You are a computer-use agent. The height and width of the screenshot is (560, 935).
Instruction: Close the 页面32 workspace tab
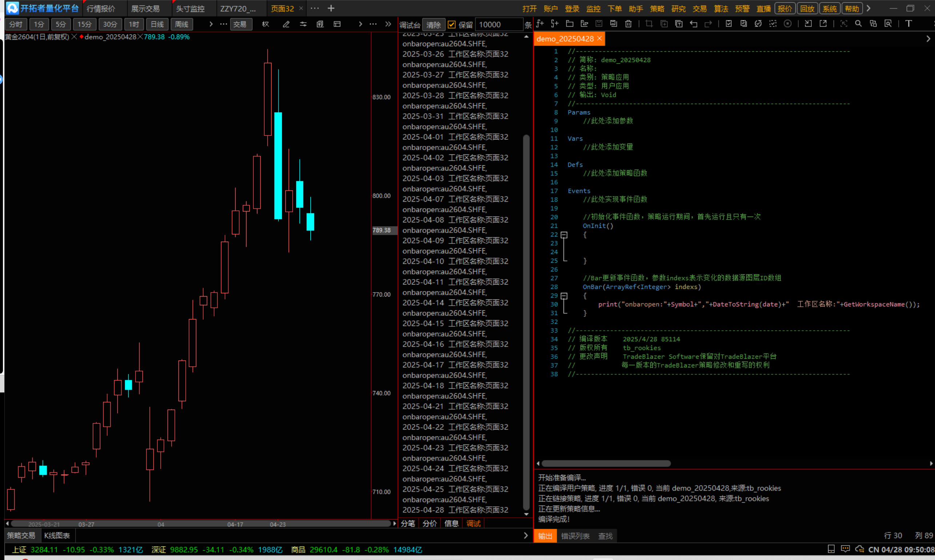coord(301,8)
